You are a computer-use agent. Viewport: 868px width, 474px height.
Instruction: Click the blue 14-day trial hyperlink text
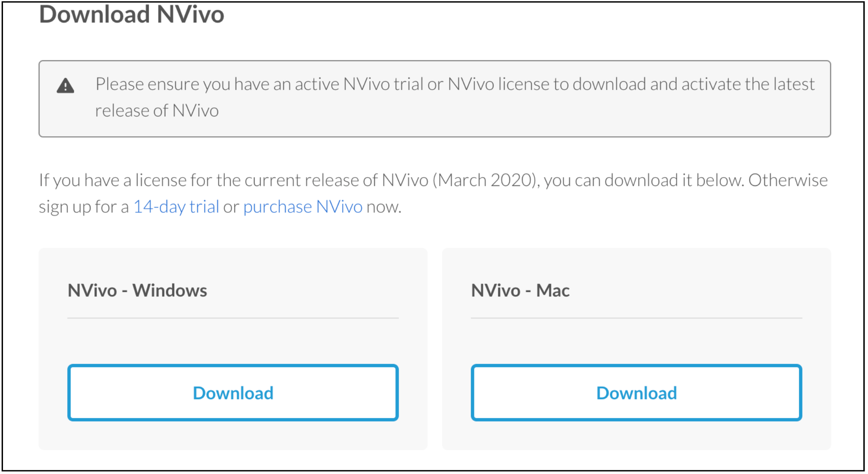176,207
